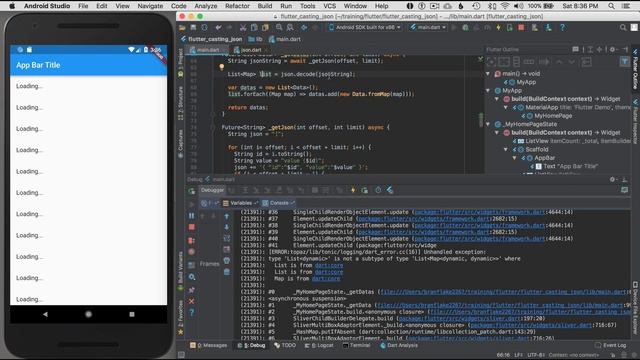
Task: Collapse the main() node in Flutter Outline
Action: click(x=488, y=74)
